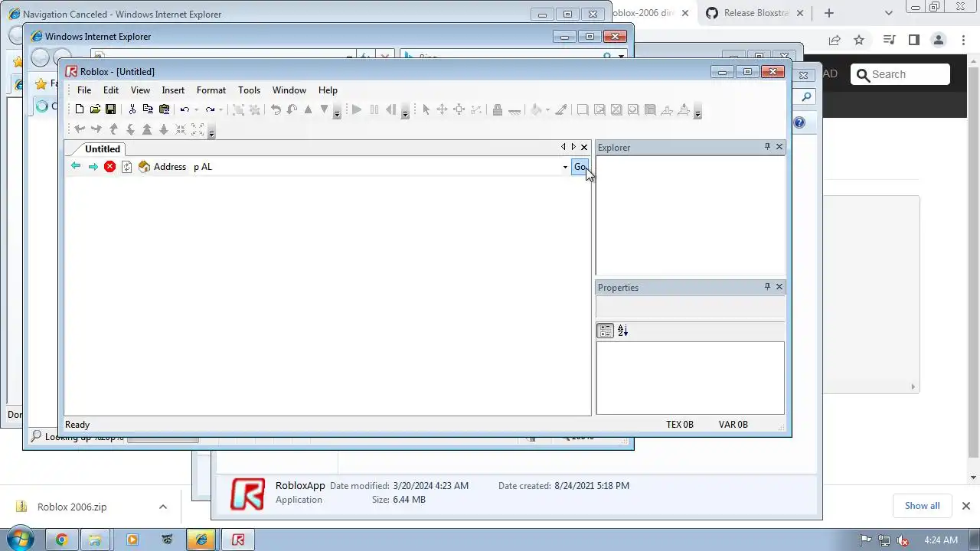
Task: Select the Untitled document tab
Action: (103, 149)
